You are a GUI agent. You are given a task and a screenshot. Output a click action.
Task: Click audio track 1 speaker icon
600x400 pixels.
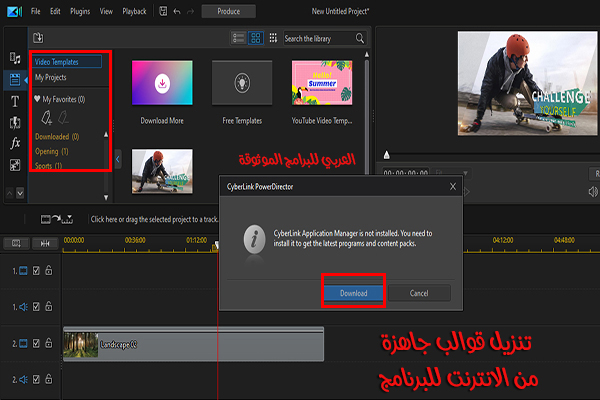click(x=23, y=307)
